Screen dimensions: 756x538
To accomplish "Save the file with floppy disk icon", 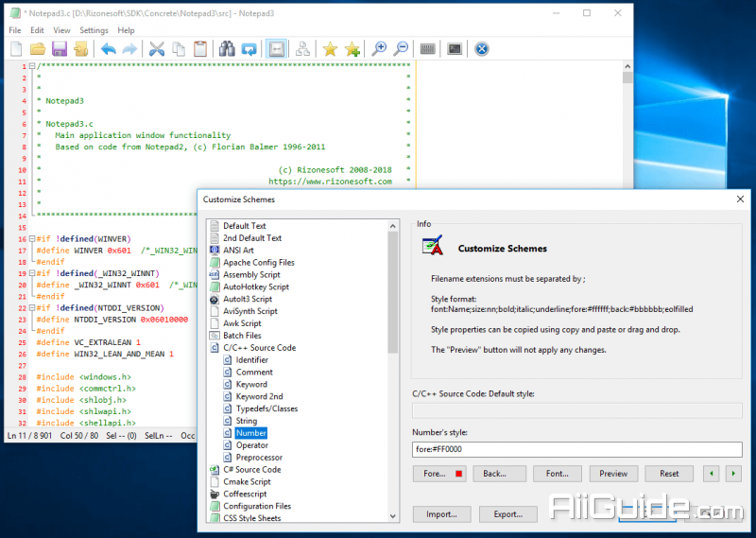I will pos(60,49).
